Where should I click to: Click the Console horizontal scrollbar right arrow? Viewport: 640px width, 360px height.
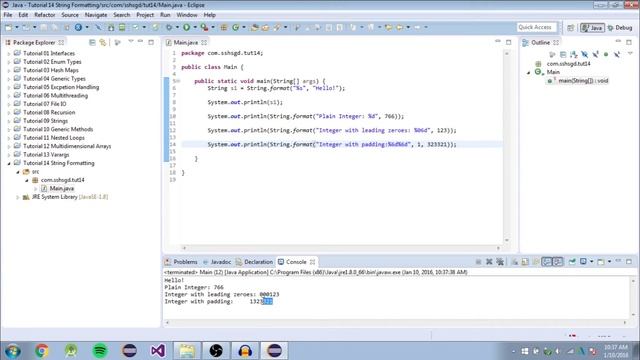coord(624,322)
